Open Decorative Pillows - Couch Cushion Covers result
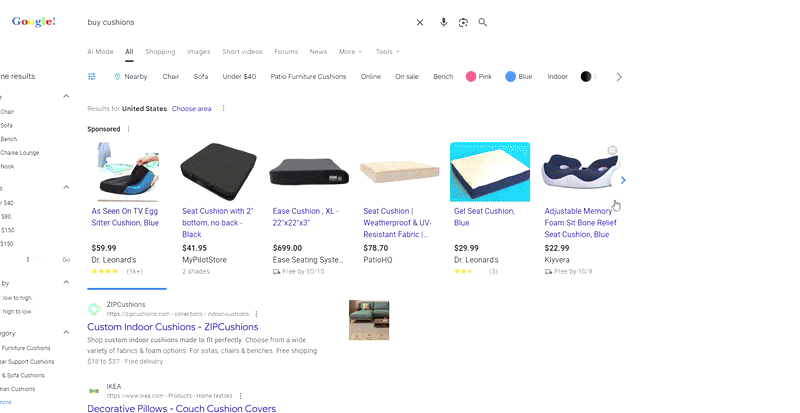800x413 pixels. point(182,408)
